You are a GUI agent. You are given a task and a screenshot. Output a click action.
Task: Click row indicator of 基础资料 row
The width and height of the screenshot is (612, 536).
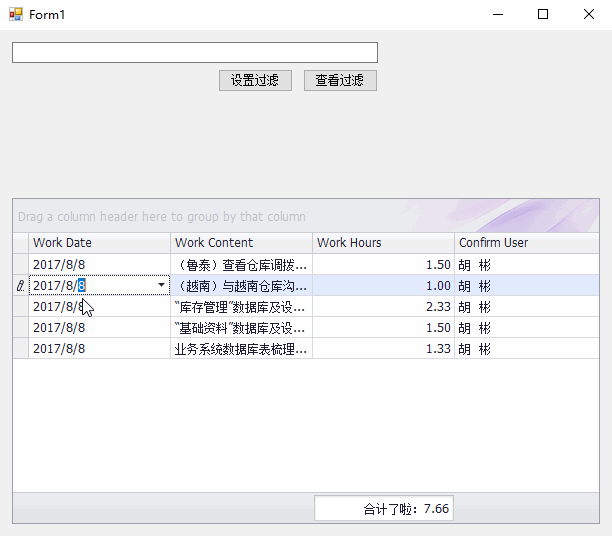point(21,328)
